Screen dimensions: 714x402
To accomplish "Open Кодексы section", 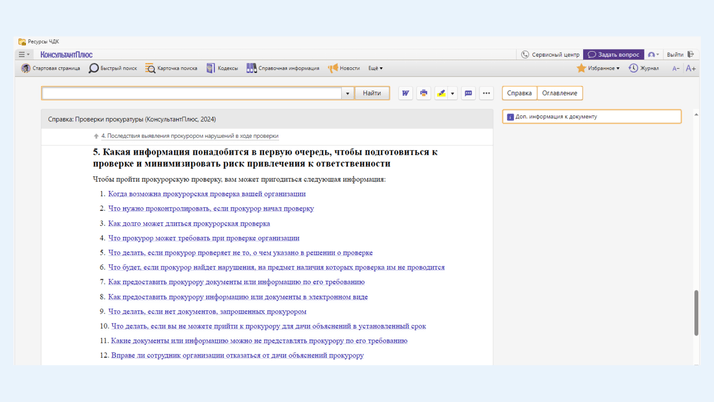I will (x=222, y=68).
